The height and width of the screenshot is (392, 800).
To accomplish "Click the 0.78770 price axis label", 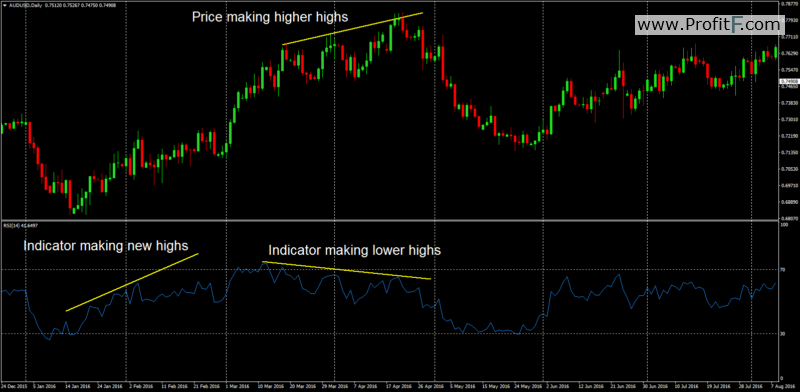I will [x=790, y=4].
